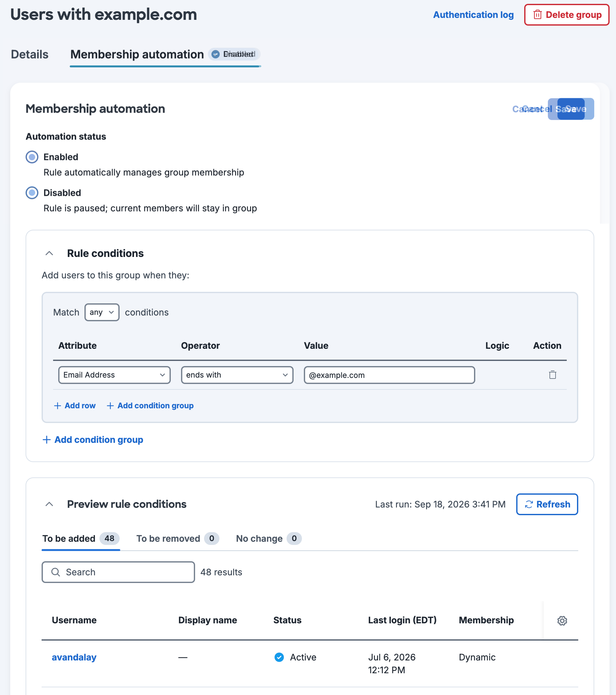Click the Last run timestamp text
This screenshot has height=695, width=616.
pyautogui.click(x=440, y=504)
